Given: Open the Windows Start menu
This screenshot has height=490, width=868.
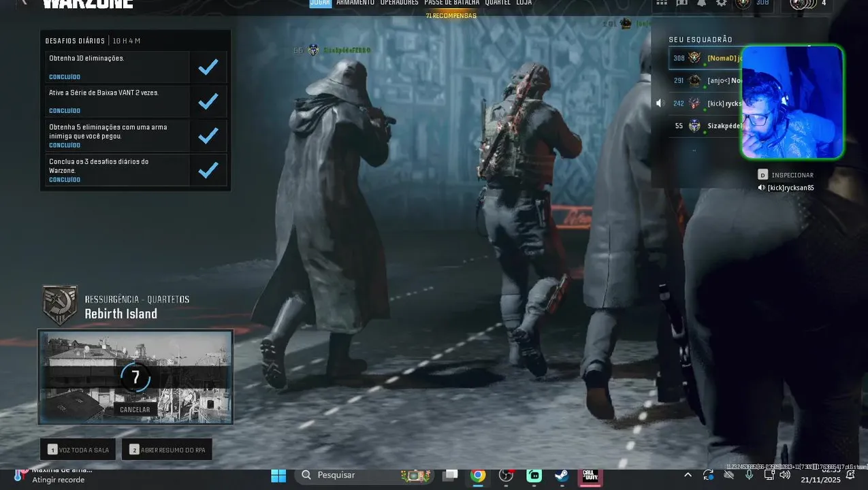Looking at the screenshot, I should click(278, 475).
